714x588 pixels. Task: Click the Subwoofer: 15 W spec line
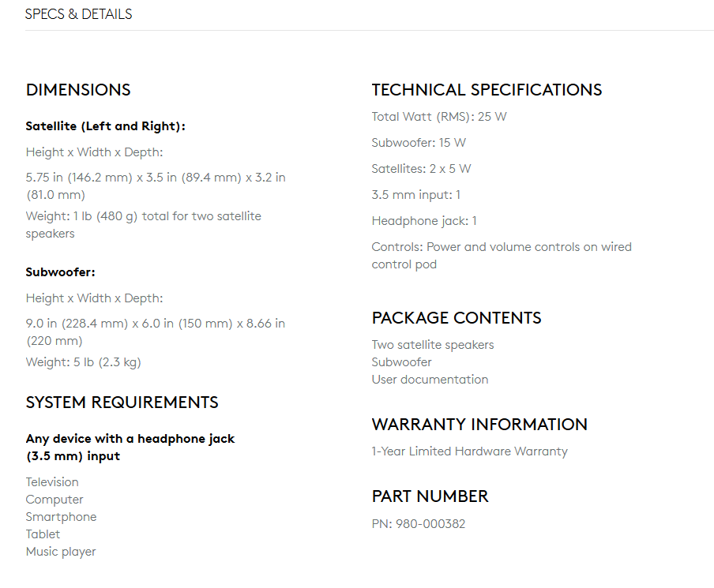(x=419, y=143)
